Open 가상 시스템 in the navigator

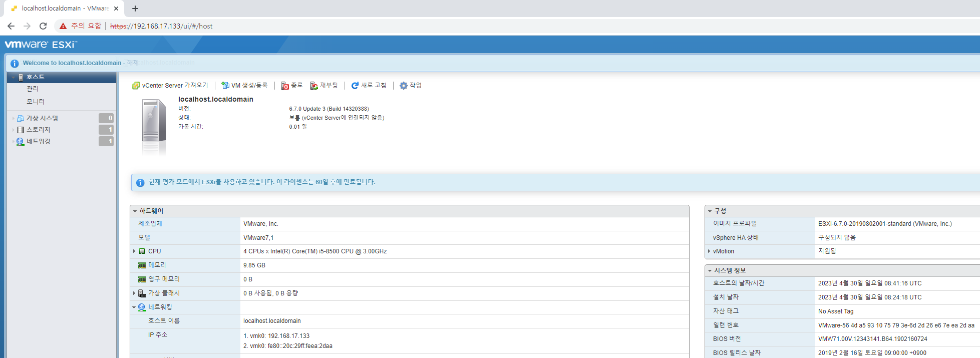[x=42, y=118]
